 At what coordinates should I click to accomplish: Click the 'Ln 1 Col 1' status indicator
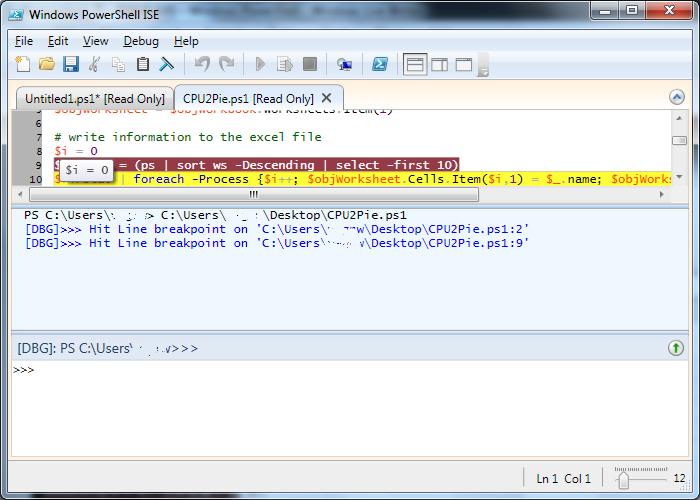(563, 479)
